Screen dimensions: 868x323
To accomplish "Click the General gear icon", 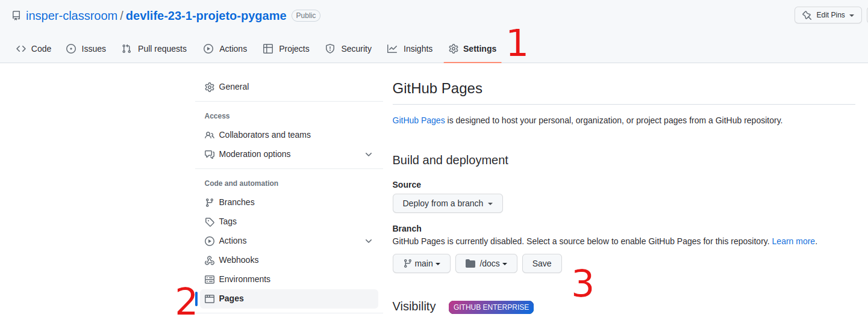I will coord(210,87).
